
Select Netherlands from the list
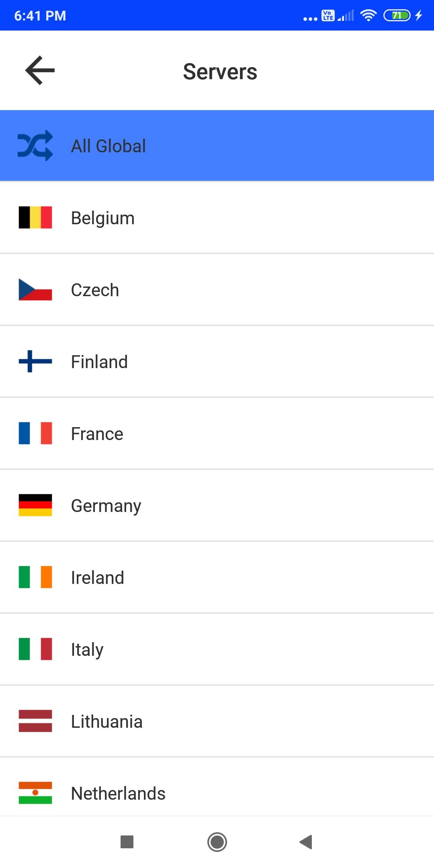(x=217, y=793)
